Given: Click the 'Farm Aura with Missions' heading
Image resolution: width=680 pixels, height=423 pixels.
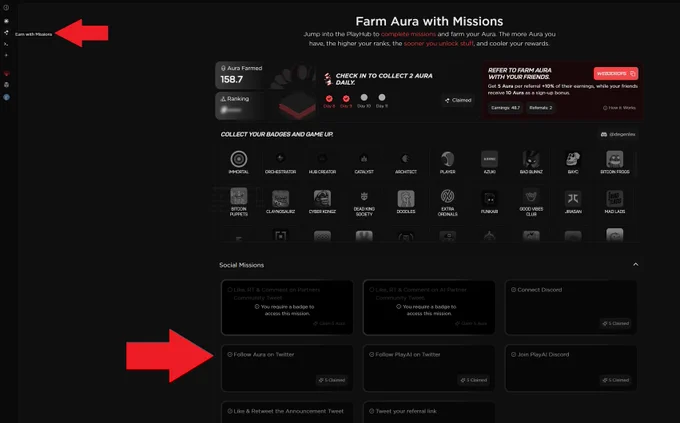Looking at the screenshot, I should click(429, 21).
